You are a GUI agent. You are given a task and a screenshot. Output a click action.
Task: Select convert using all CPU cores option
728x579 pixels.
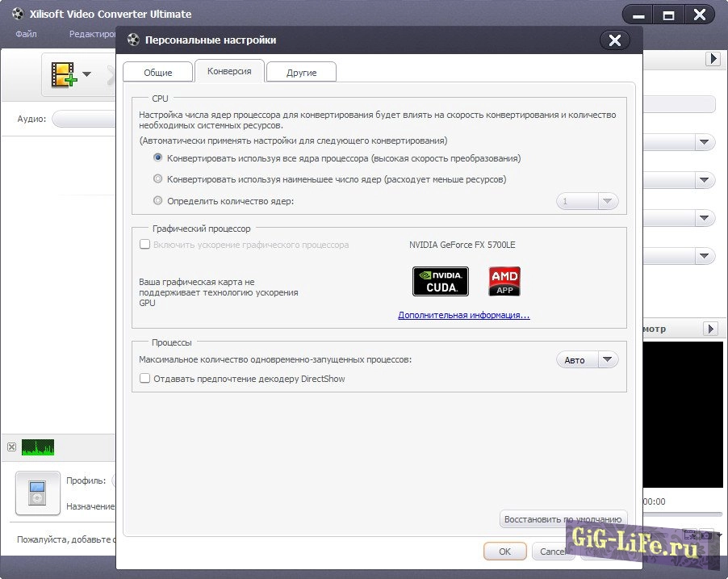pos(158,158)
